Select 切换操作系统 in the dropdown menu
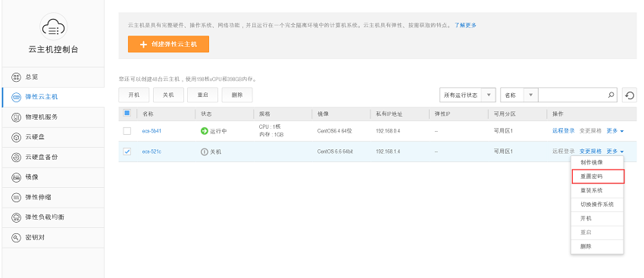This screenshot has height=278, width=644. click(x=597, y=205)
